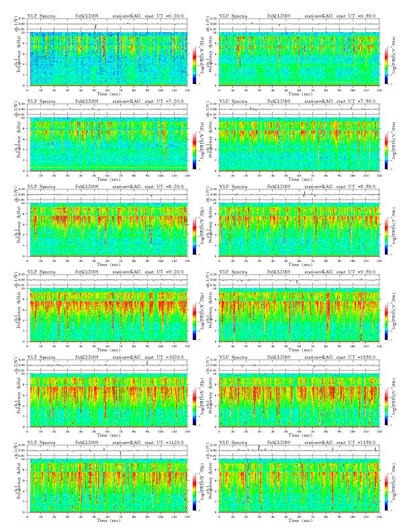
Task: Click 'station=KAG' text in the 9:20 panel title
Action: (126, 272)
